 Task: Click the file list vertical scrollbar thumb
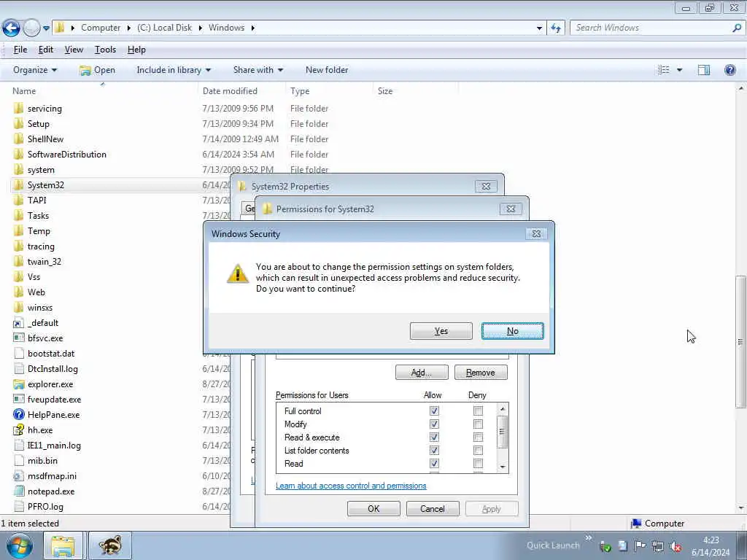tap(740, 342)
